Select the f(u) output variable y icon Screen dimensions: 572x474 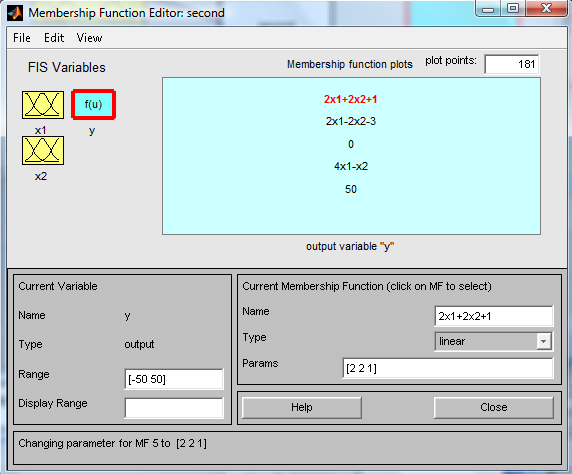pos(93,105)
